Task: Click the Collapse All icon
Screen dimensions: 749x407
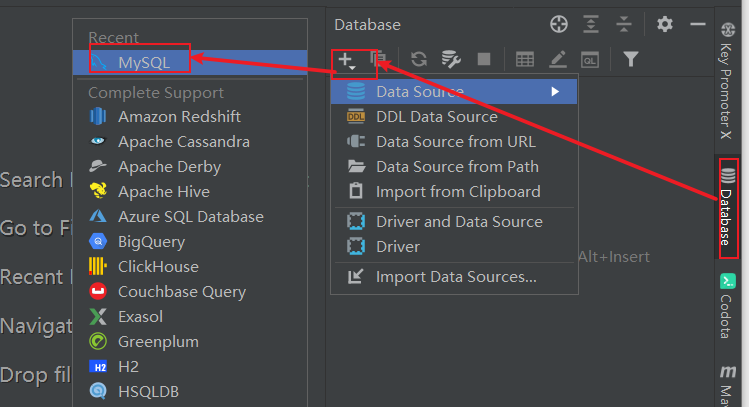Action: click(623, 24)
